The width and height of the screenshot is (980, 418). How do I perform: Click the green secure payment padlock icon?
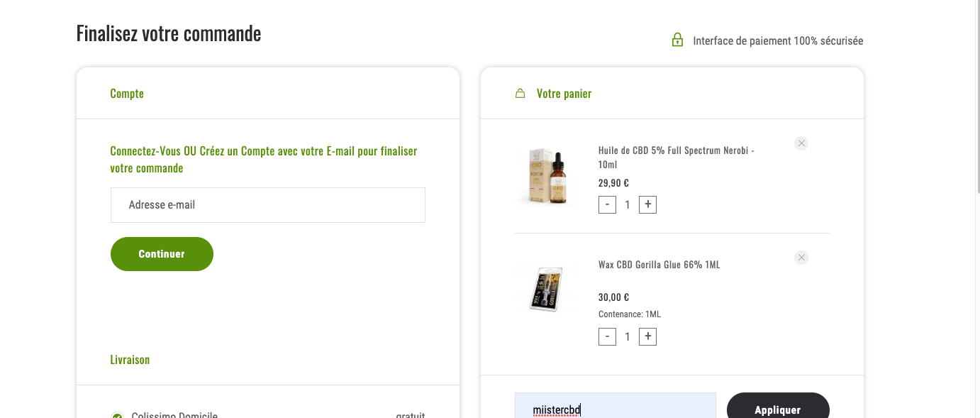point(677,40)
